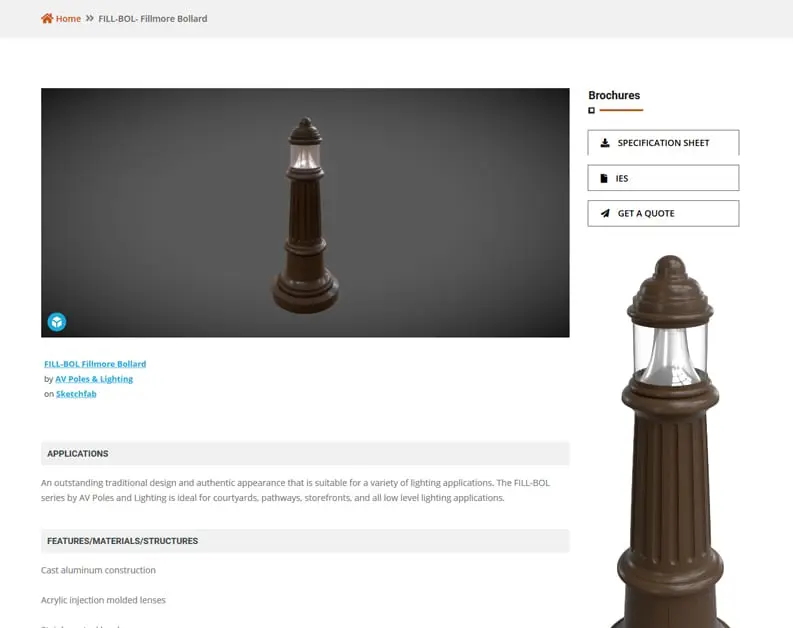This screenshot has width=793, height=628.
Task: Select the APPLICATIONS section header
Action: pos(305,454)
